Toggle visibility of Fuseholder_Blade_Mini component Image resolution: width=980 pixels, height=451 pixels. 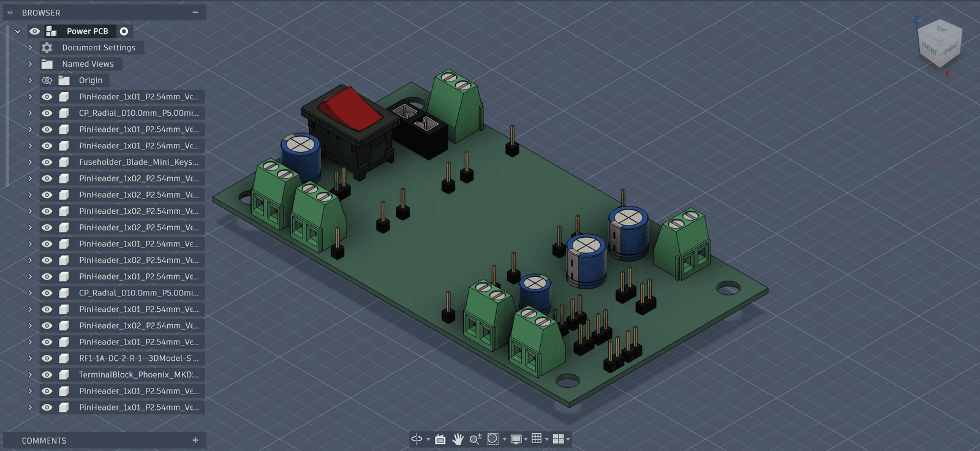pyautogui.click(x=47, y=162)
